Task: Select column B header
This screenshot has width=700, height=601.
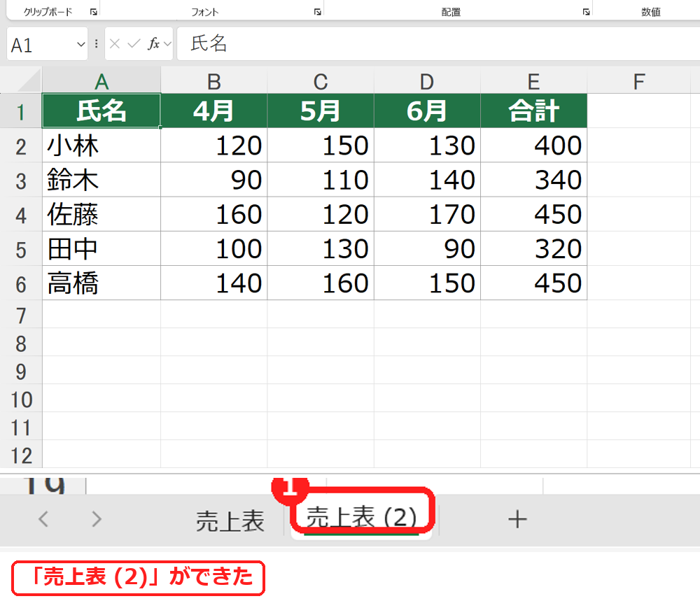Action: 213,80
